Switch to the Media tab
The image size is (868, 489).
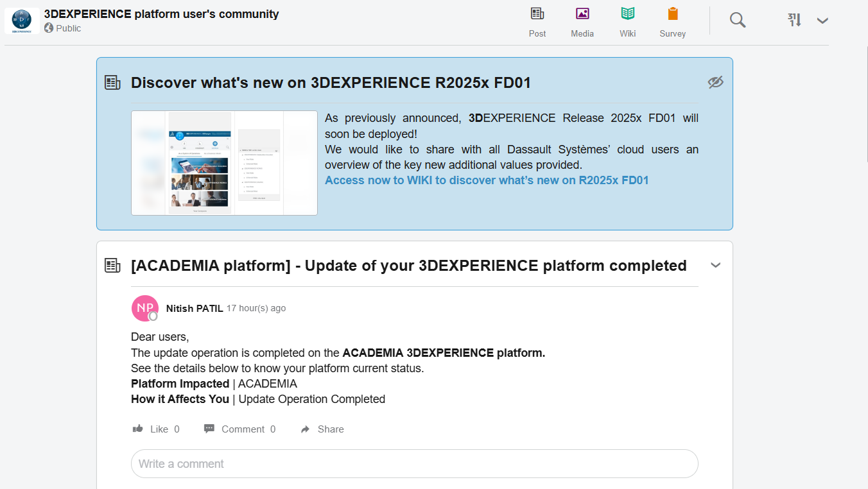tap(582, 22)
